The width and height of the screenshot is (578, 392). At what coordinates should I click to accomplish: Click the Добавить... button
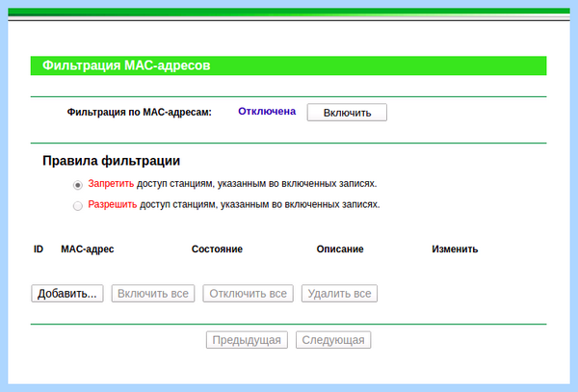click(67, 293)
